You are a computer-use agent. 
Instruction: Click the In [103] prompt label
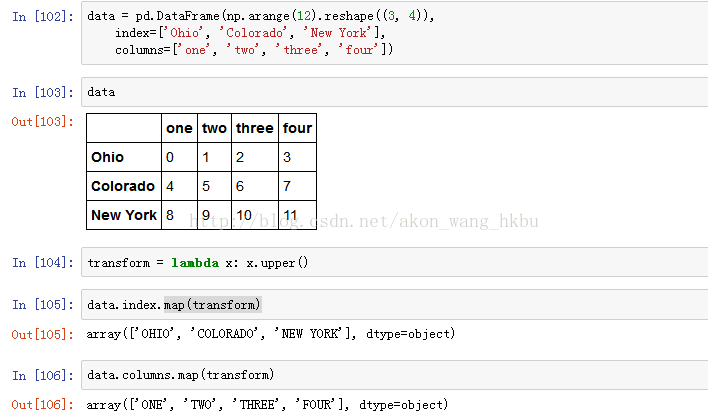[x=43, y=93]
